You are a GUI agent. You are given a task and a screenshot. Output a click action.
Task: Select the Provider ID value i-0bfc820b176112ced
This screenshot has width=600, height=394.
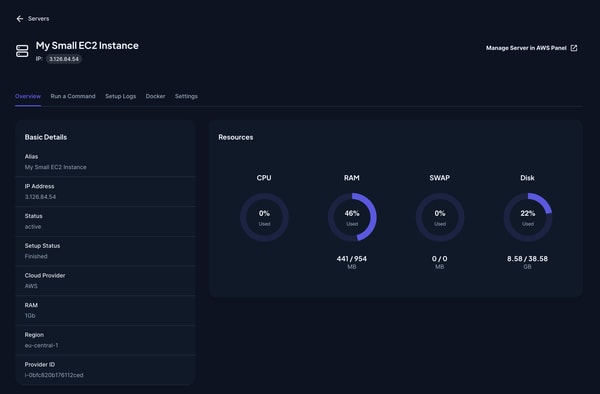[x=54, y=375]
